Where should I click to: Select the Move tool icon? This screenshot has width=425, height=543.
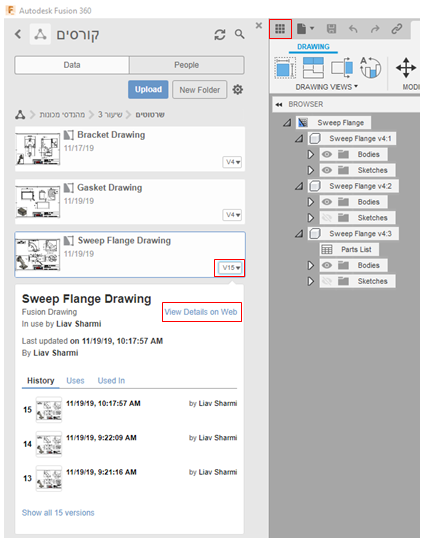(x=406, y=68)
